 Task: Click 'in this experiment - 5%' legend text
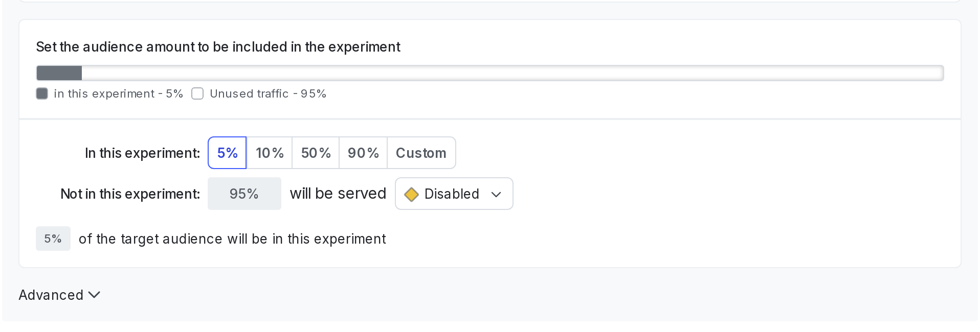(x=118, y=93)
